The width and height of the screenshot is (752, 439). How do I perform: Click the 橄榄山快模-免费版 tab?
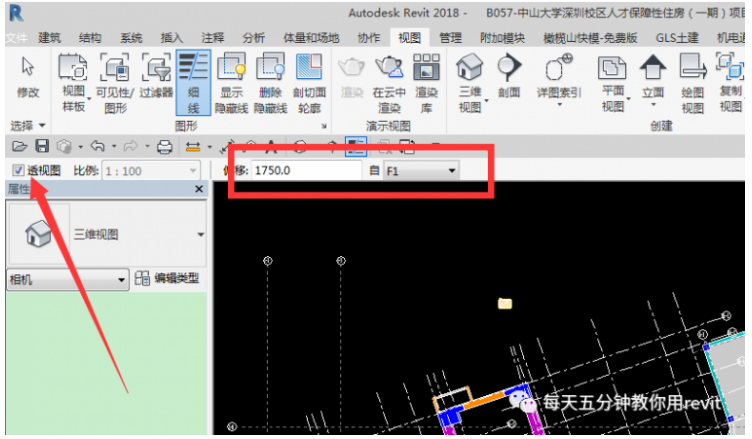click(590, 37)
